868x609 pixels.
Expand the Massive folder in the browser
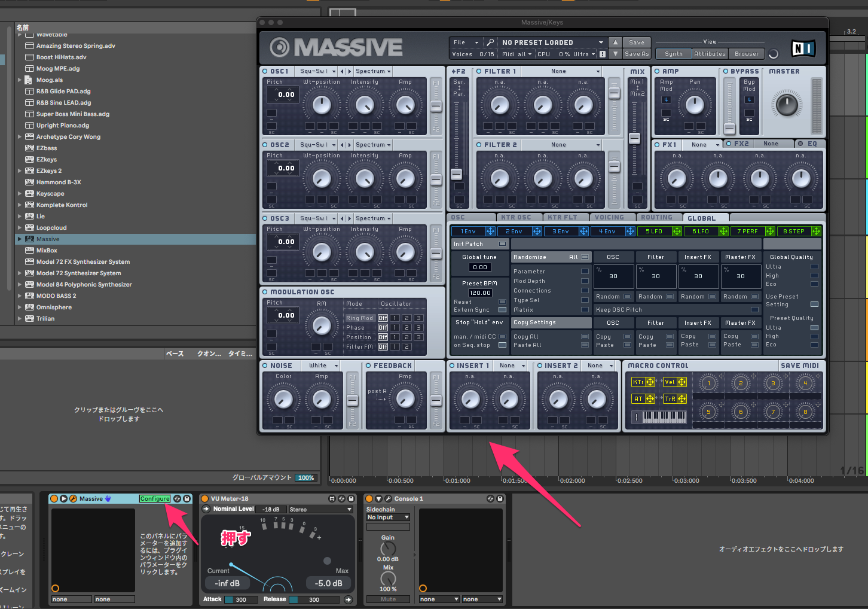(20, 239)
